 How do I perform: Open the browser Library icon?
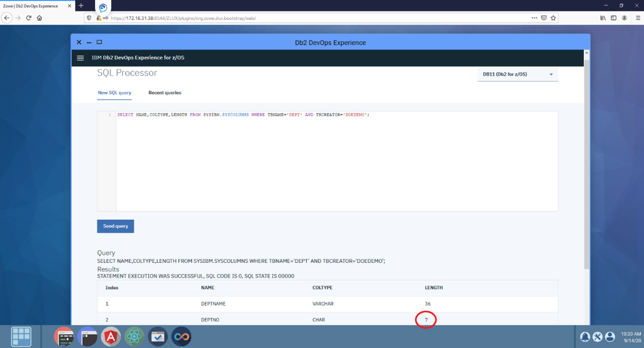click(602, 18)
